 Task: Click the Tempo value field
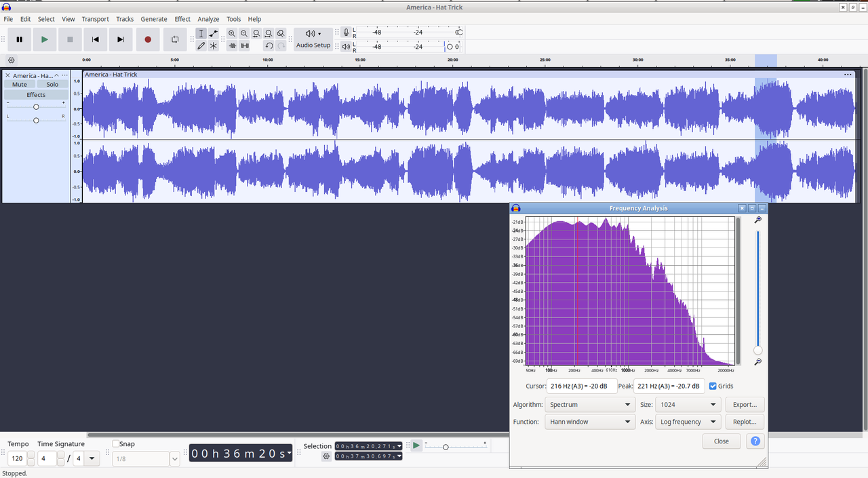16,459
